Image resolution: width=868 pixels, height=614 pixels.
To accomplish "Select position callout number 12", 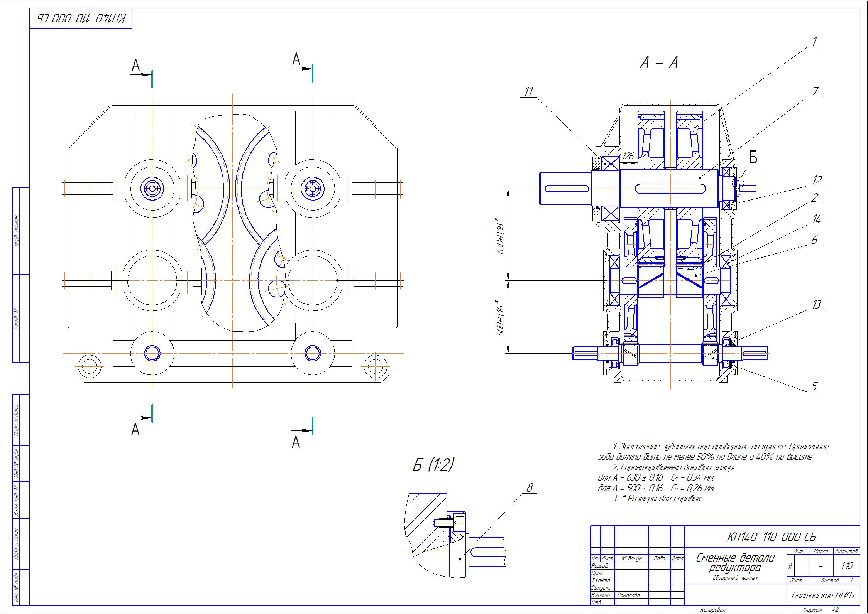I will (817, 180).
